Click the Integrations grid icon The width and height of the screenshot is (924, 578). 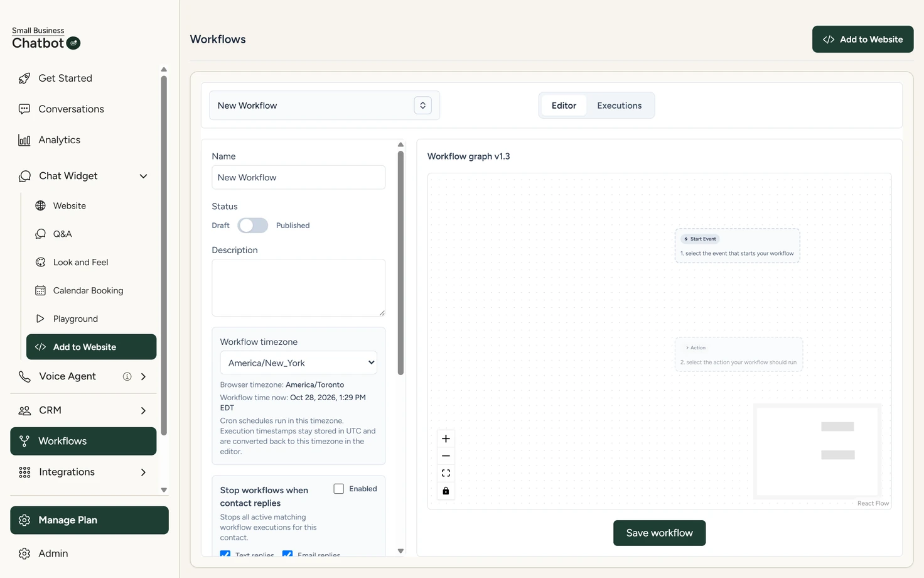click(24, 472)
